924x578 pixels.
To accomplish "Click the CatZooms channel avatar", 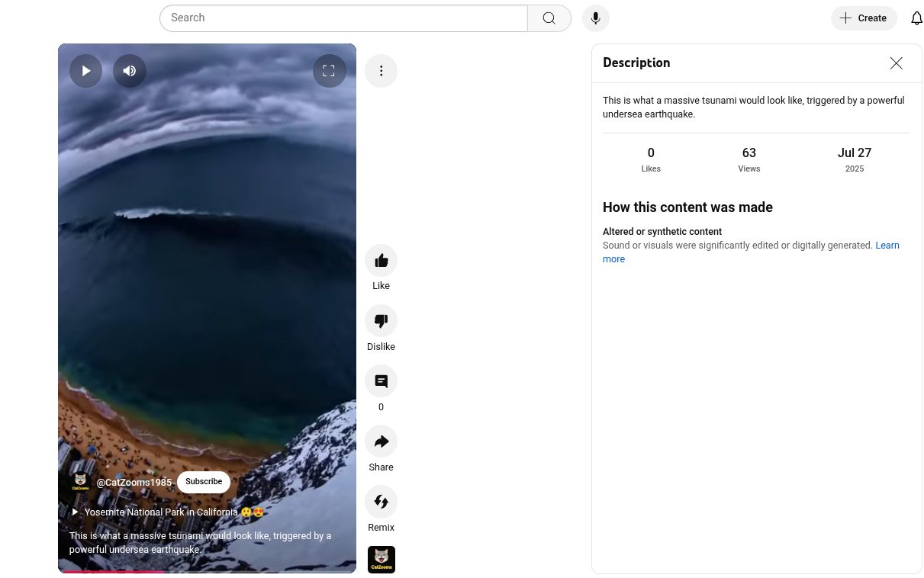I will [x=80, y=482].
